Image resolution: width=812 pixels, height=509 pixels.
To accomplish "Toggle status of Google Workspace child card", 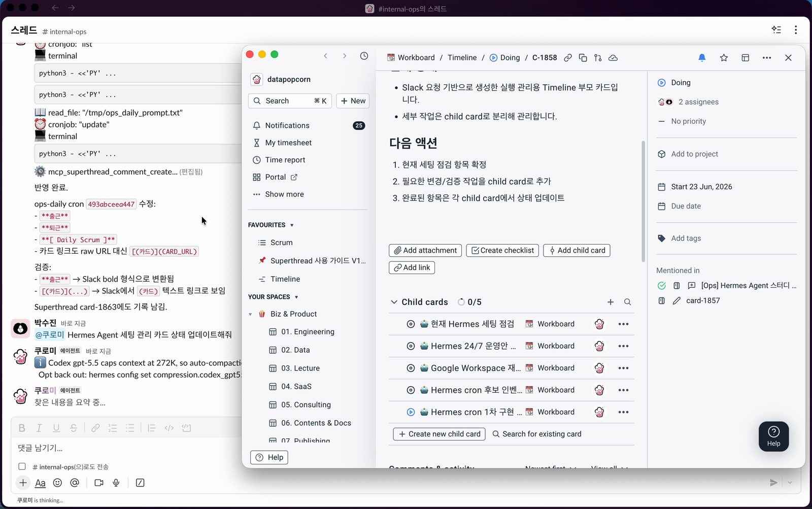I will point(411,368).
